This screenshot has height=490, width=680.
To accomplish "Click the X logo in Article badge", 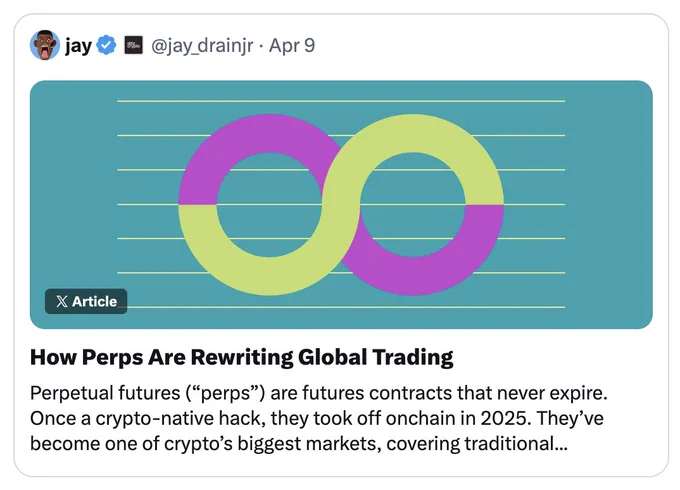I will tap(62, 301).
